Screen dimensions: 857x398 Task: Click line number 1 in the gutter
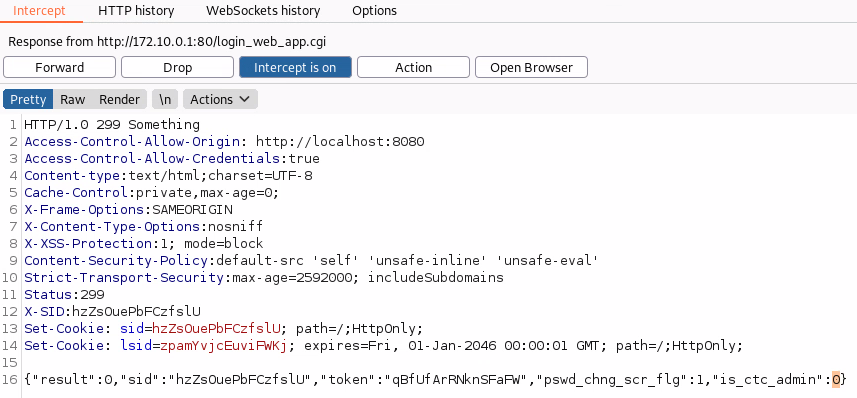13,125
